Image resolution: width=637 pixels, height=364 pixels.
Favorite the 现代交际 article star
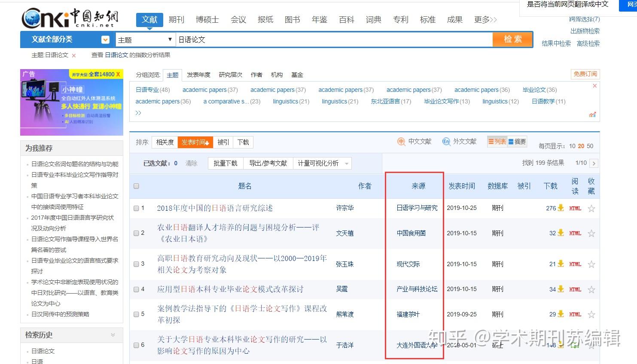point(591,264)
